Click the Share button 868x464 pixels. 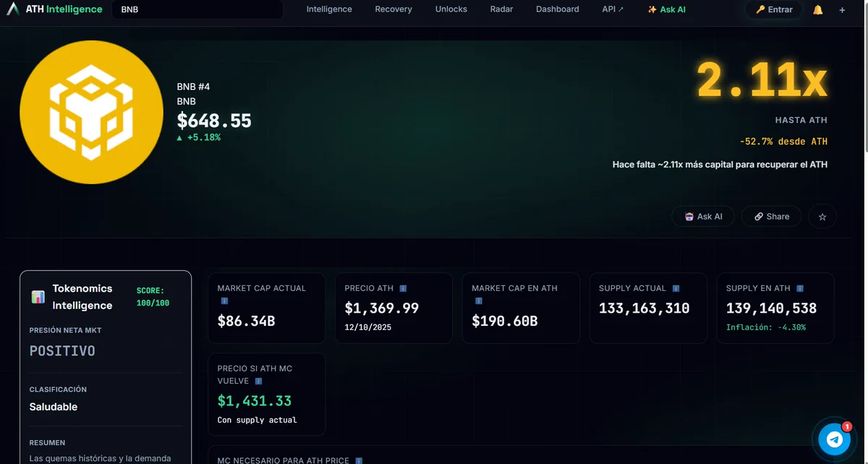point(772,216)
